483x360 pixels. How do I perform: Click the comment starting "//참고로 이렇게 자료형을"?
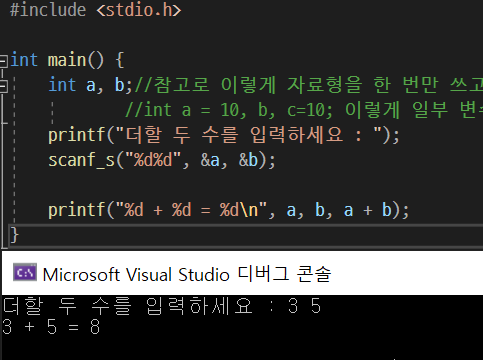[308, 85]
